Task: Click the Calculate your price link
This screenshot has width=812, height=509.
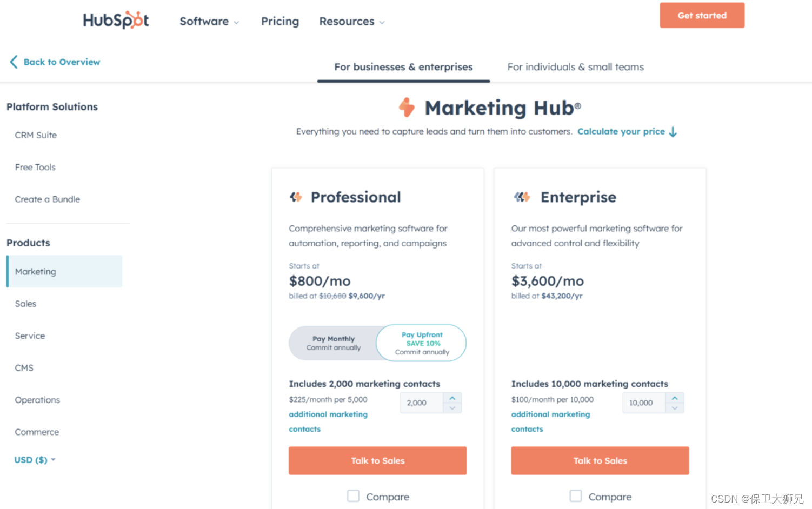Action: 621,131
